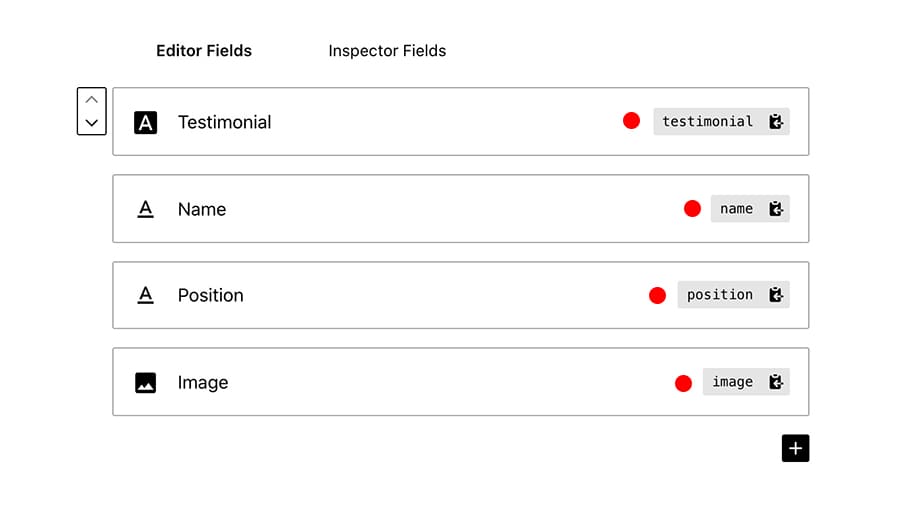
Task: Click red dot beside image slug
Action: (x=683, y=383)
